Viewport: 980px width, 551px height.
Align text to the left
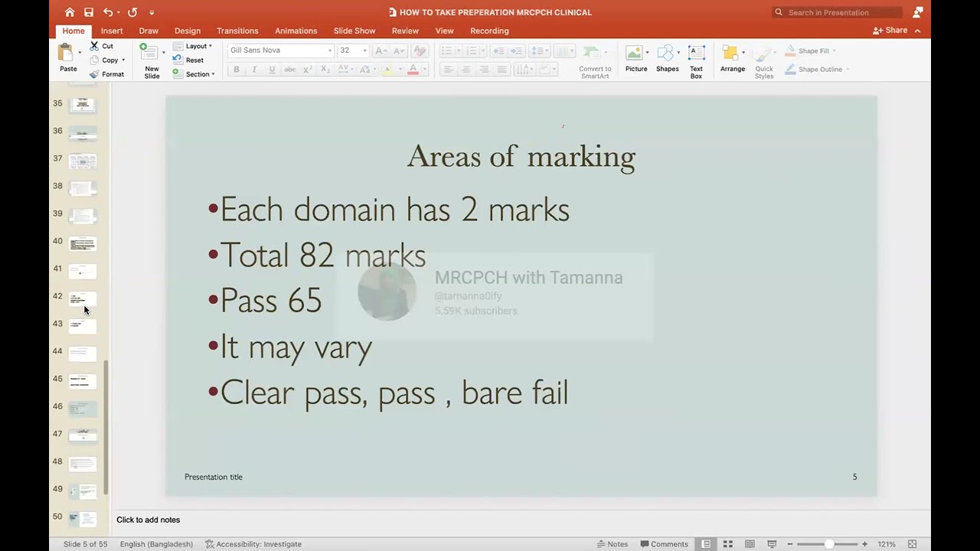pos(448,70)
